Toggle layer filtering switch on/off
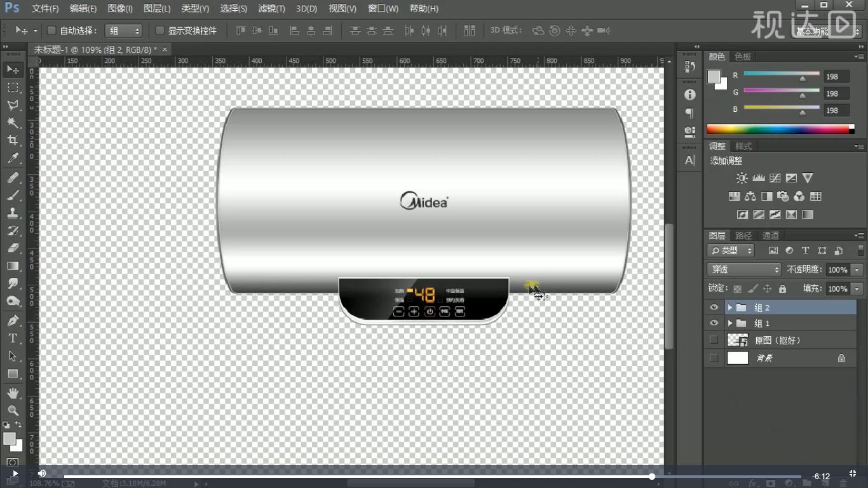868x488 pixels. (x=860, y=250)
